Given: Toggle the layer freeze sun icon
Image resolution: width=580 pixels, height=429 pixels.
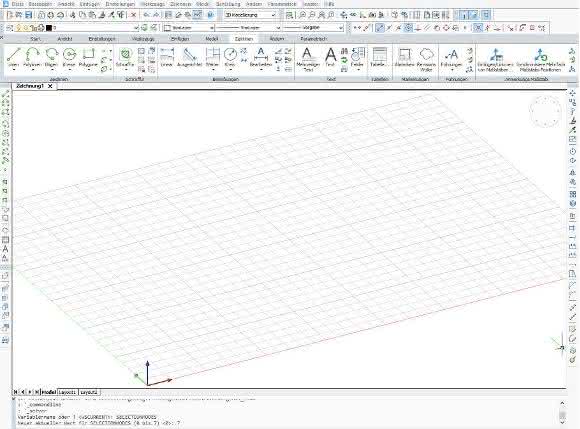Looking at the screenshot, I should pyautogui.click(x=26, y=28).
